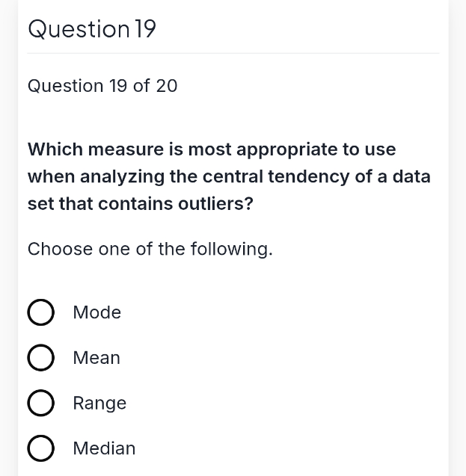The width and height of the screenshot is (466, 476).
Task: Mark the Range radio option
Action: click(40, 403)
